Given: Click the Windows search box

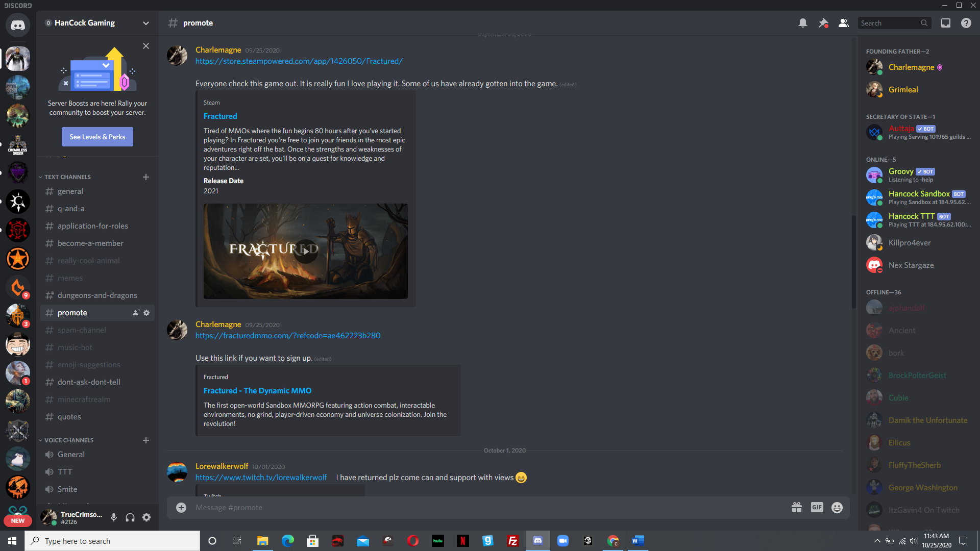Looking at the screenshot, I should (x=112, y=541).
